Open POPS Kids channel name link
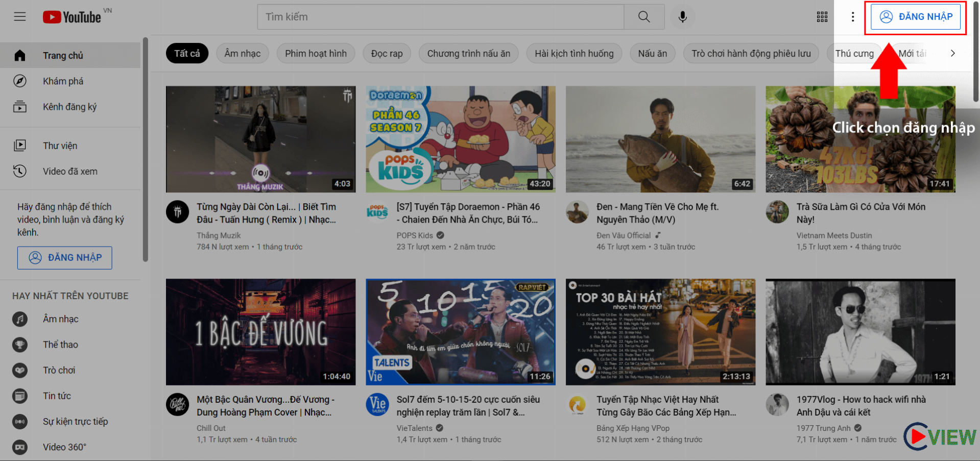 point(415,235)
